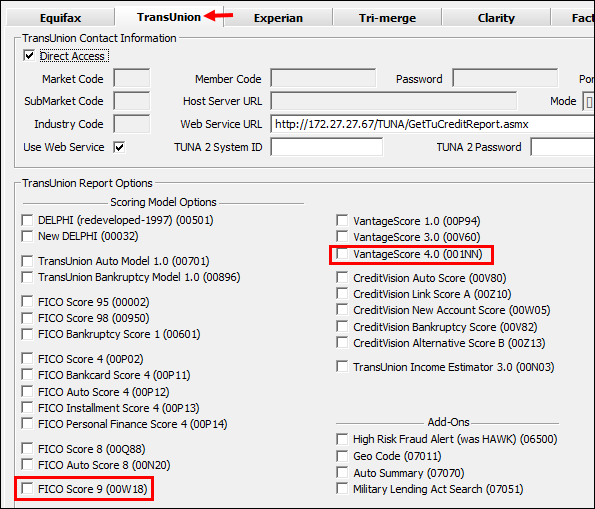Select the TransUnion tab
Viewport: 595px width, 509px height.
tap(169, 17)
